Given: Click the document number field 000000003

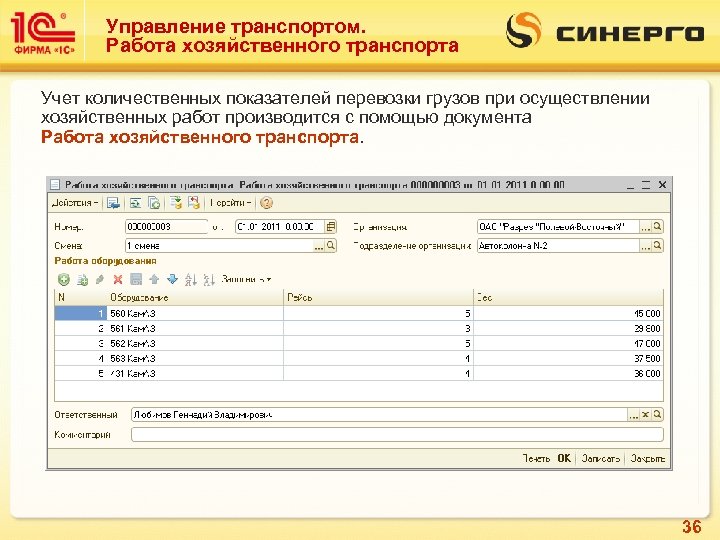Looking at the screenshot, I should point(166,227).
